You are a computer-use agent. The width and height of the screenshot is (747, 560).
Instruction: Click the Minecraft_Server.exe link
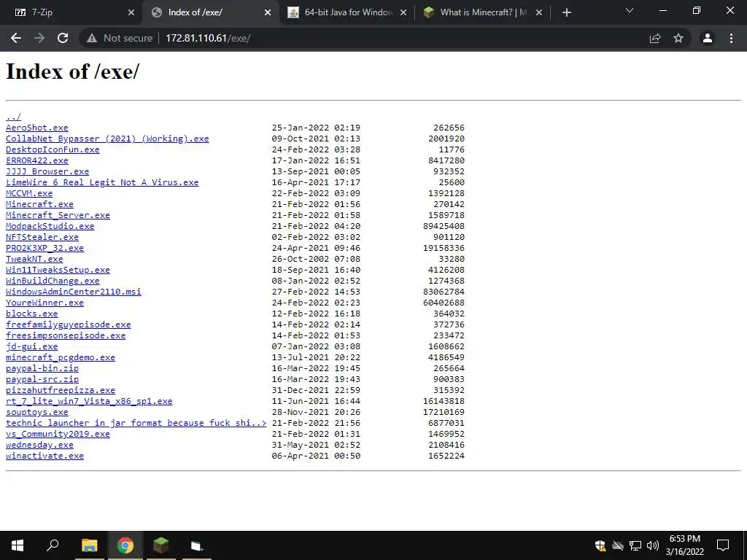coord(58,215)
